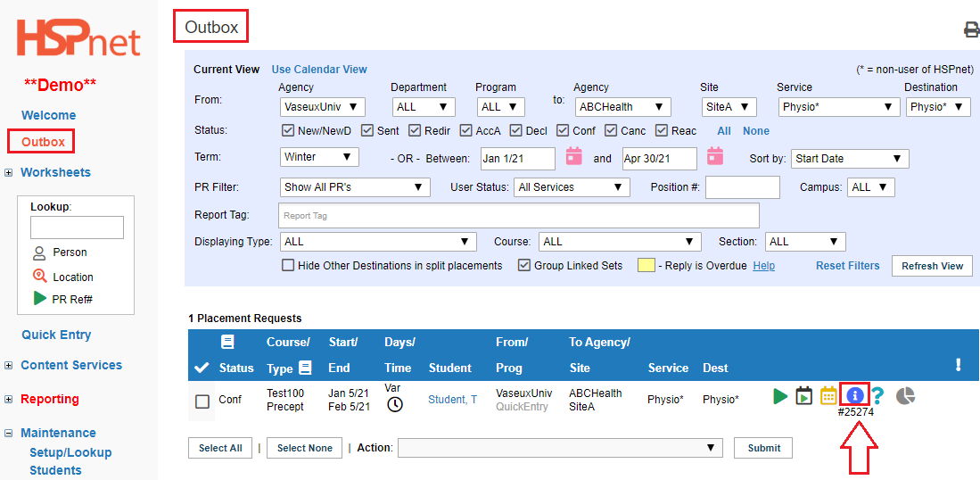The image size is (980, 480).
Task: Toggle the Group Linked Sets checkbox
Action: point(524,265)
